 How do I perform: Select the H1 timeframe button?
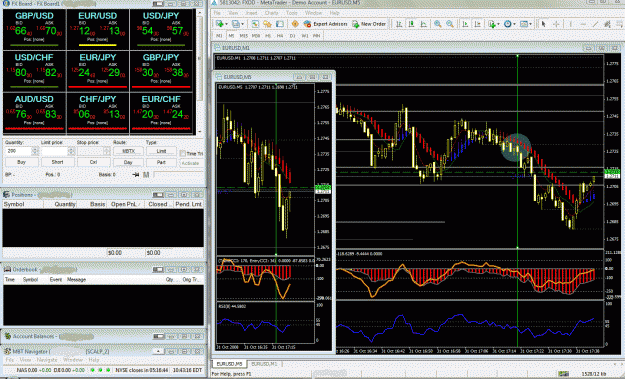click(x=268, y=35)
